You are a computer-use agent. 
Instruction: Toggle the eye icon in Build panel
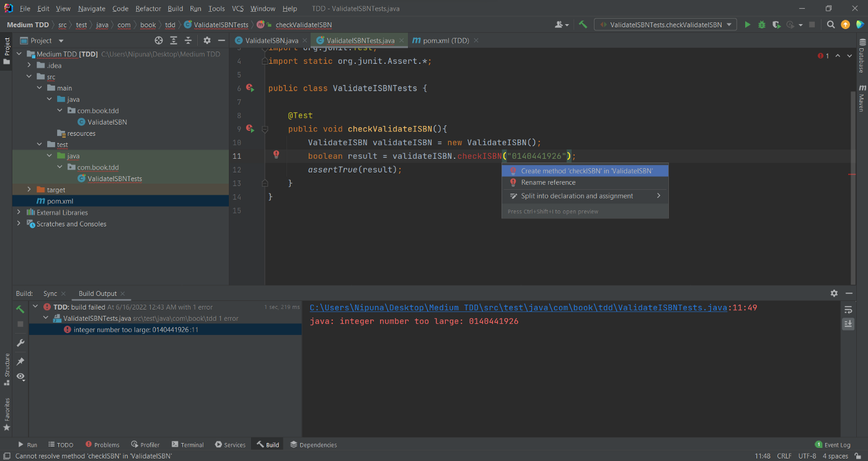(x=20, y=377)
